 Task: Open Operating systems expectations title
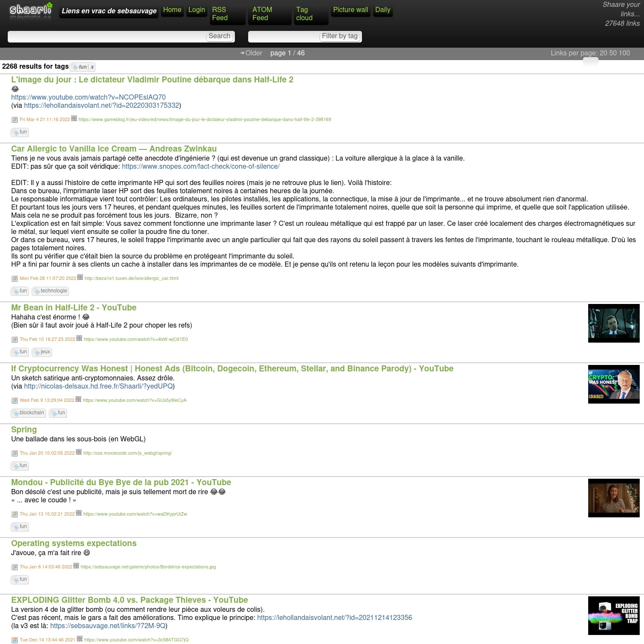tap(74, 544)
